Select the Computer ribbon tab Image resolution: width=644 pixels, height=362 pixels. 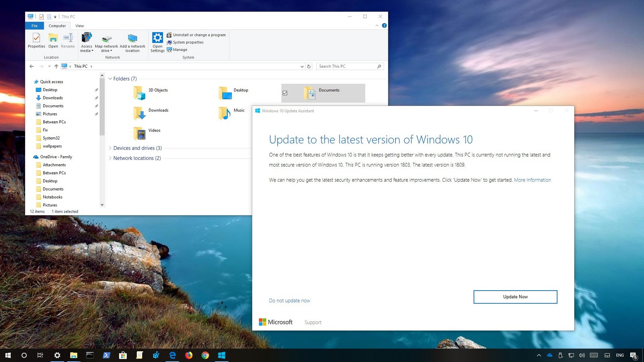point(56,26)
